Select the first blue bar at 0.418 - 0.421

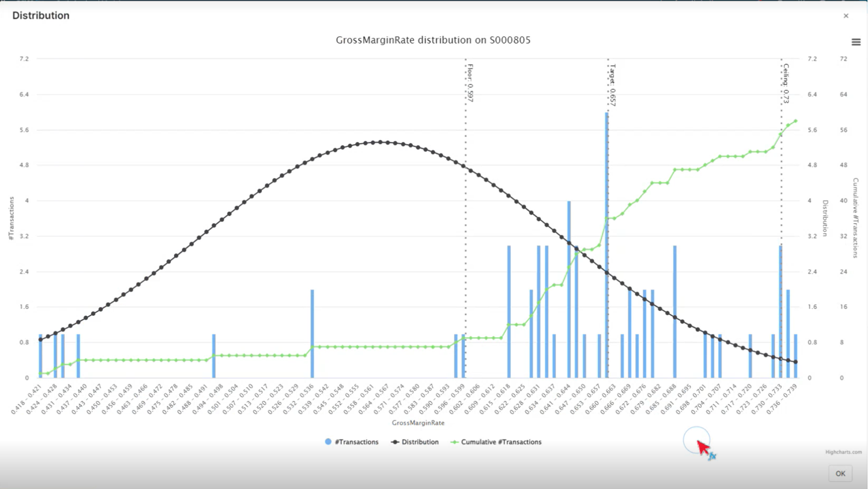[41, 356]
